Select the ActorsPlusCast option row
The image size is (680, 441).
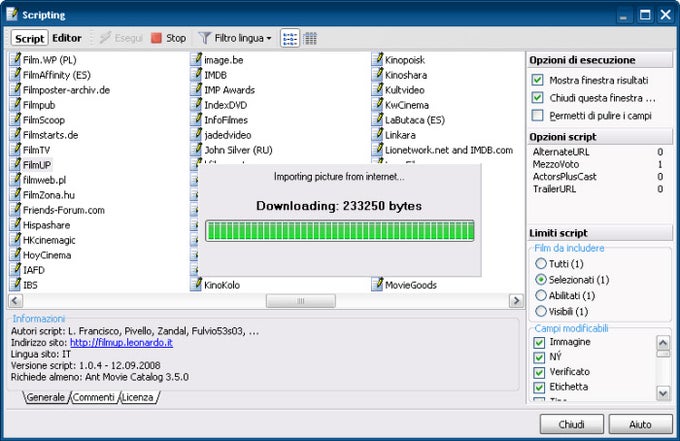598,176
